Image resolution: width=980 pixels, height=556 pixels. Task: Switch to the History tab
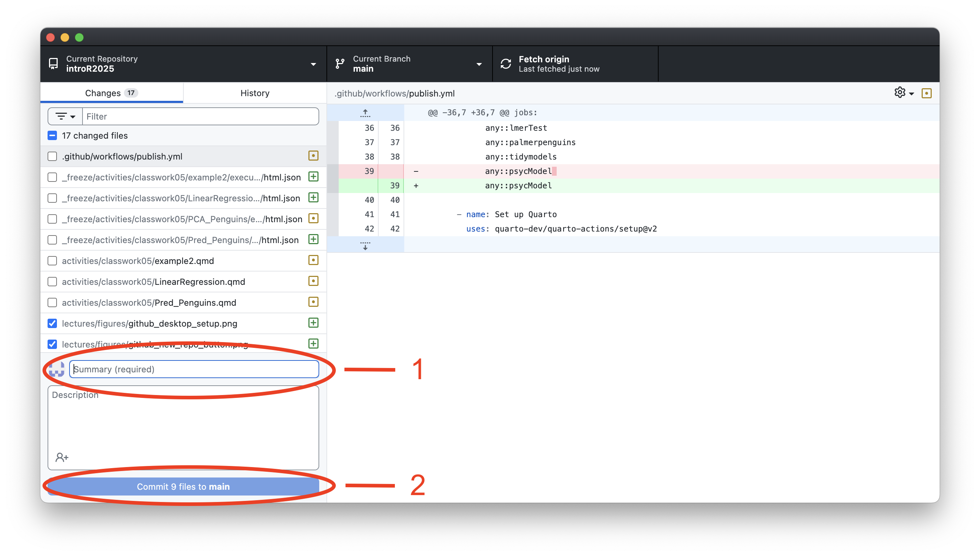click(255, 93)
